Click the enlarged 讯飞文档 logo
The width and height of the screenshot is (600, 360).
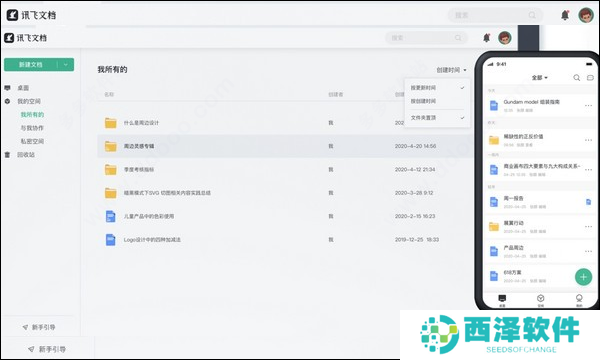(31, 15)
